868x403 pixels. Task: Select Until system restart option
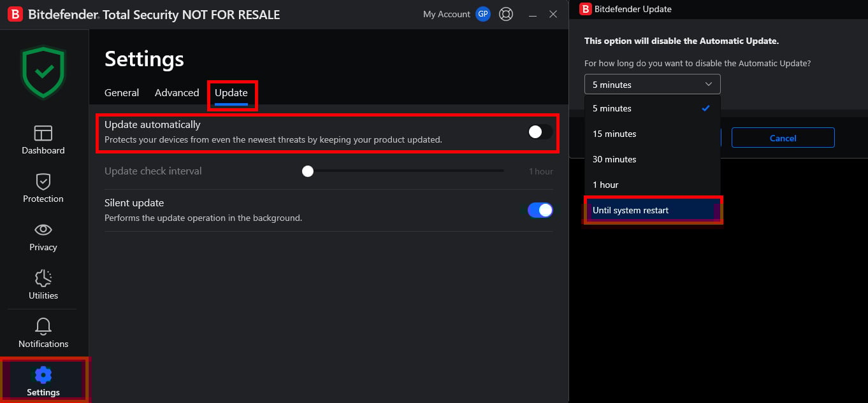653,210
